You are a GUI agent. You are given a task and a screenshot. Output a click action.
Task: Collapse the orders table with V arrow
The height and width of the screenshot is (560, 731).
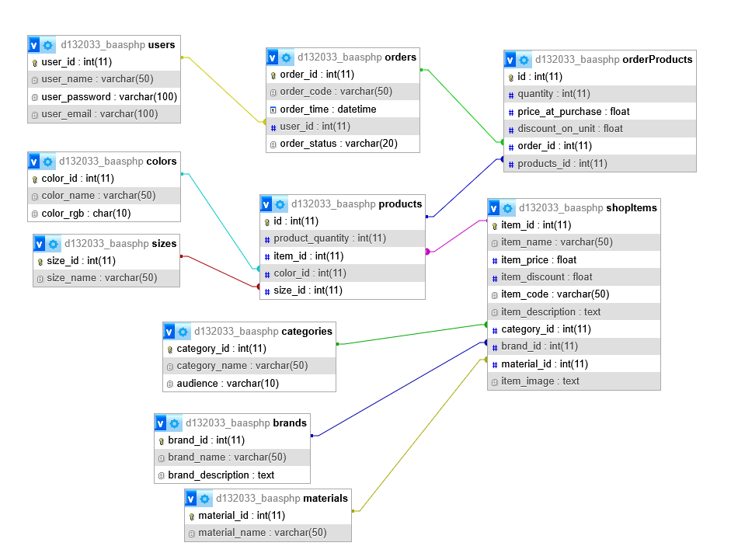pyautogui.click(x=273, y=57)
